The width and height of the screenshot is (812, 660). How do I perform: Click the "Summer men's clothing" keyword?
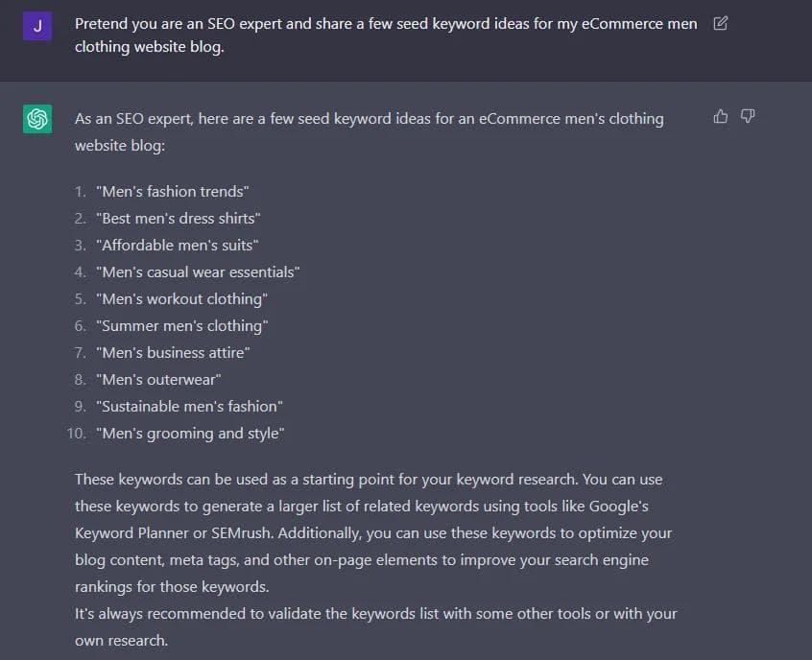point(181,326)
